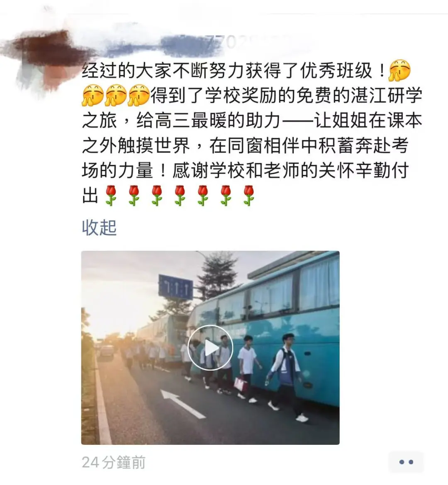Click the white road arrow in thumbnail

(x=183, y=404)
